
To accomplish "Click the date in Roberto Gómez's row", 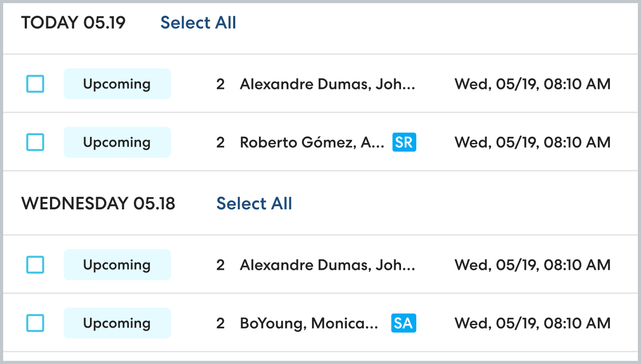I will [x=532, y=142].
